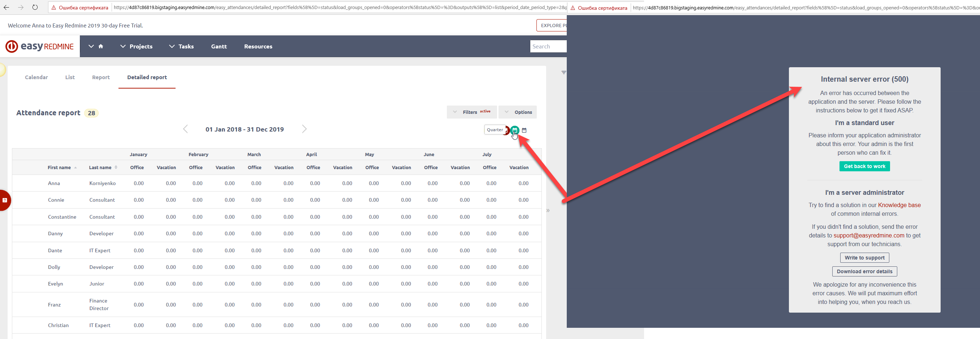Click the home icon in navigation bar

coord(101,46)
